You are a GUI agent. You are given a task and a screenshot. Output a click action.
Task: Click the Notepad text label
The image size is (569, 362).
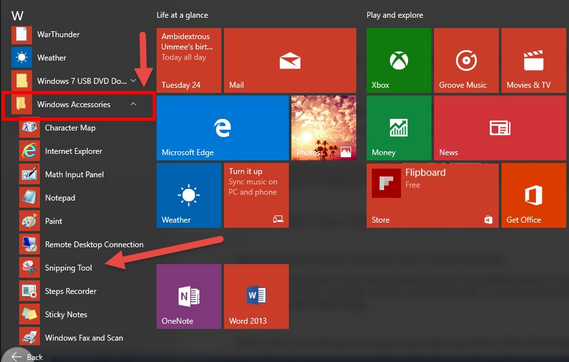[60, 198]
